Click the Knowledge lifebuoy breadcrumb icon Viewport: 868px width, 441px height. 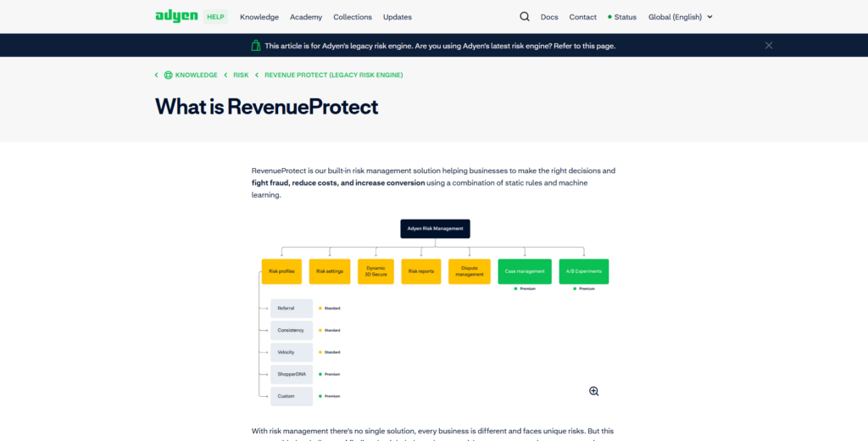pos(169,75)
